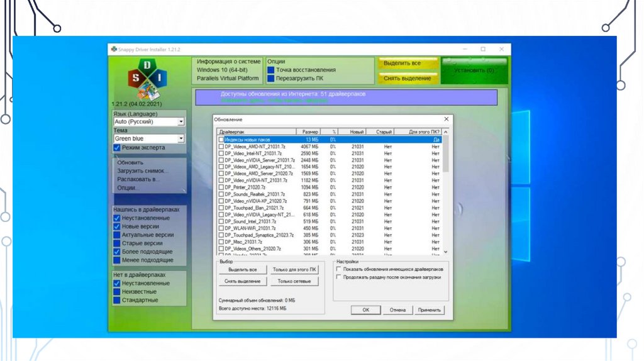Click the green Установить (0) button

[x=474, y=70]
